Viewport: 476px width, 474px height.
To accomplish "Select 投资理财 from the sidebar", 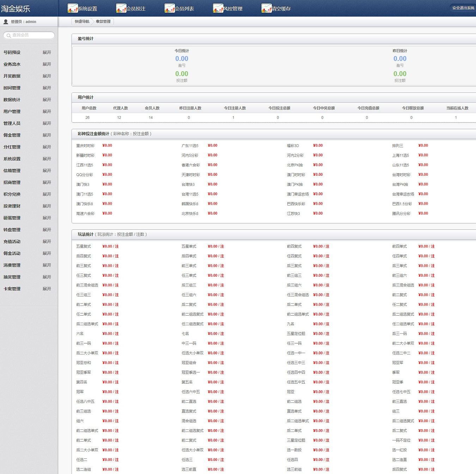I will (12, 206).
